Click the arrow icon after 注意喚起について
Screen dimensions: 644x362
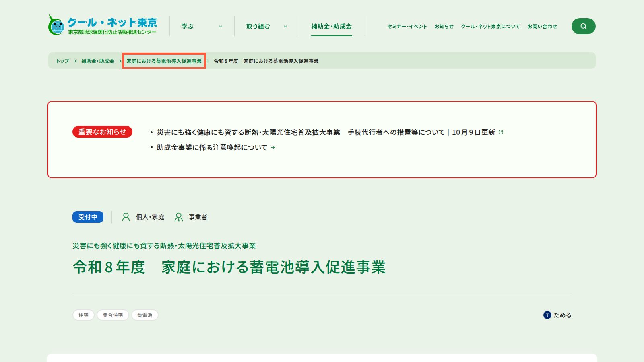tap(273, 148)
